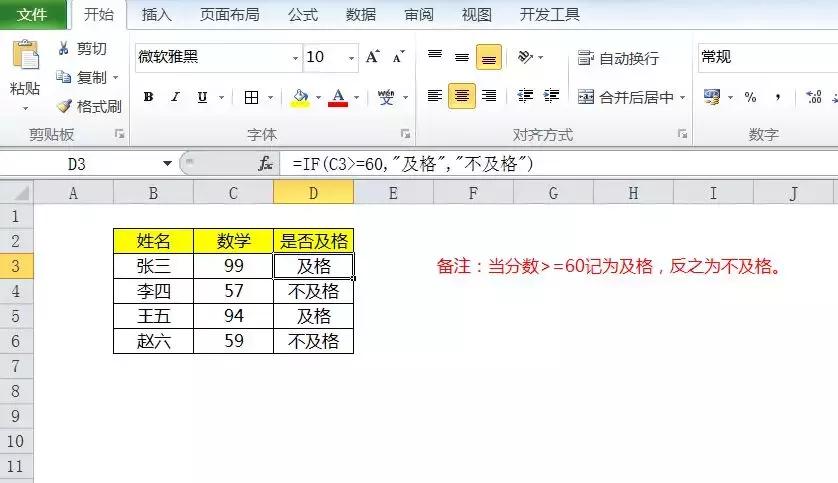
Task: Apply yellow fill color bucket
Action: click(300, 97)
